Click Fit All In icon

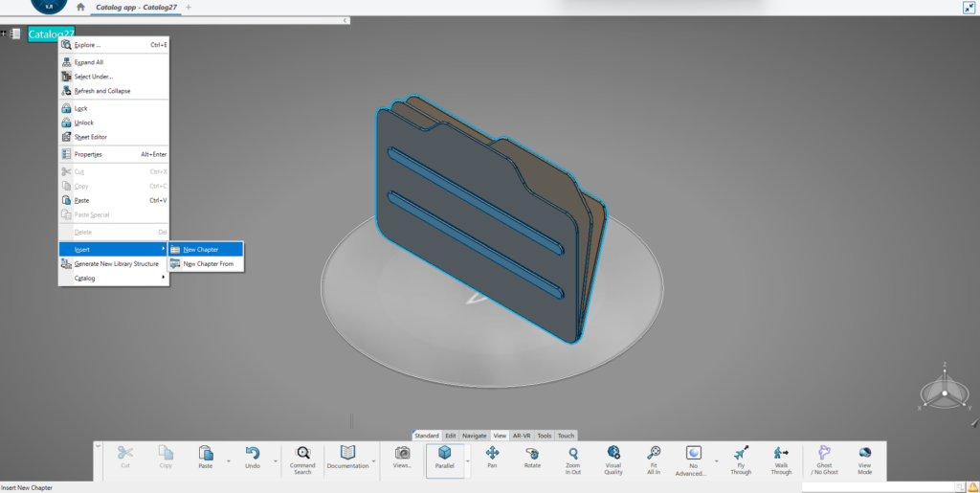(x=654, y=453)
